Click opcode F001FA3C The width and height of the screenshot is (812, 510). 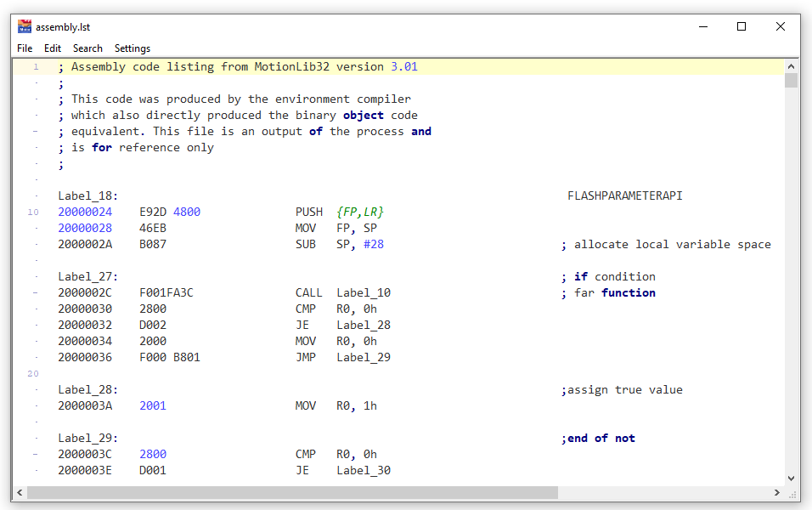point(166,293)
